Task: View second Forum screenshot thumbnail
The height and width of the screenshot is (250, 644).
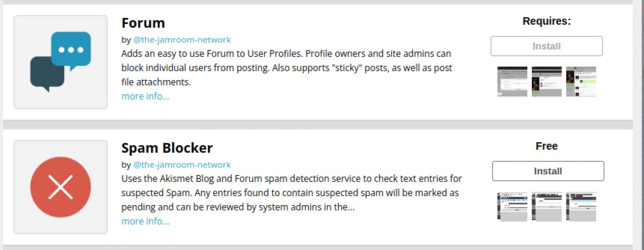Action: [x=546, y=82]
